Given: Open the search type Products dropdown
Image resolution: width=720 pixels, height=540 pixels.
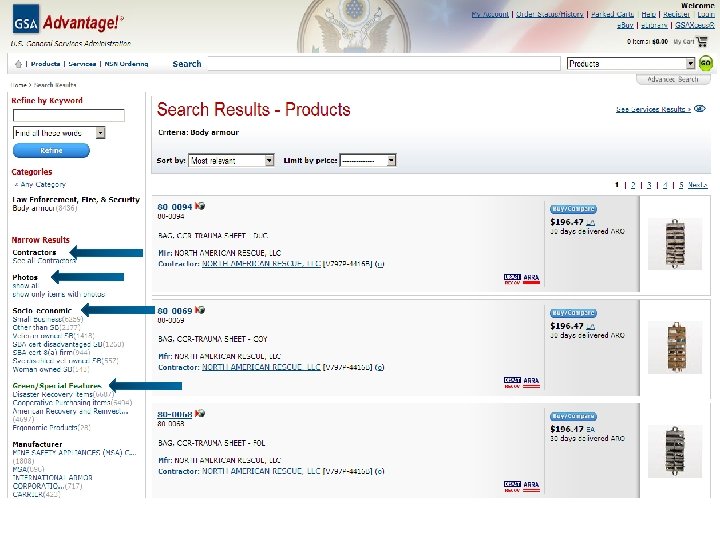Looking at the screenshot, I should (x=631, y=63).
